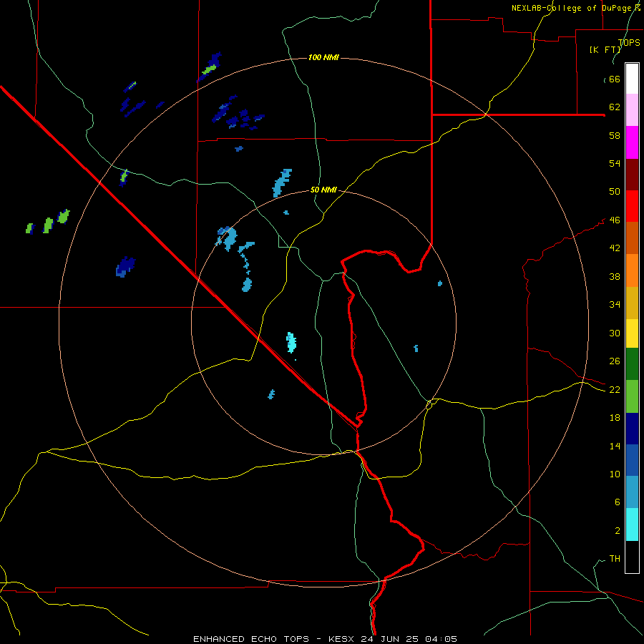Click the "62" legend value
Screen dimensions: 644x644
click(615, 107)
